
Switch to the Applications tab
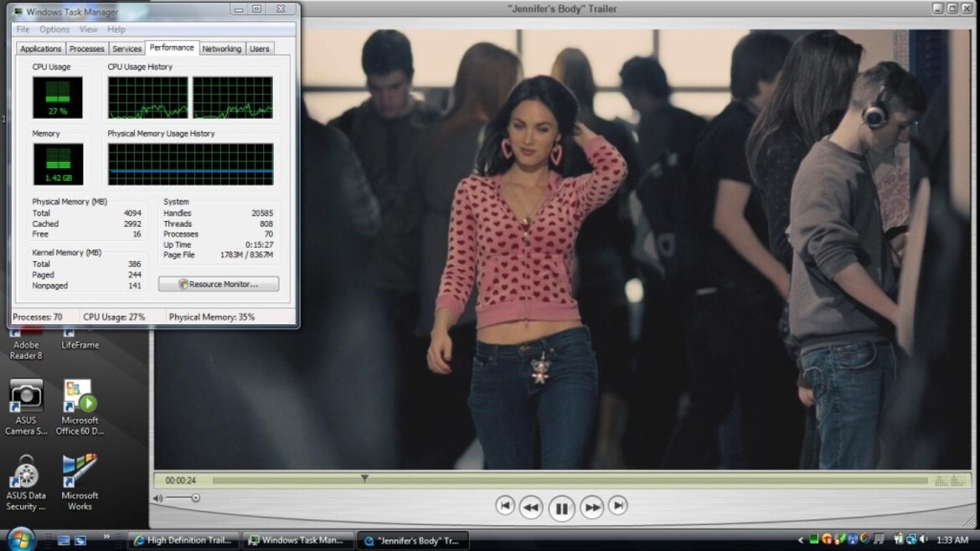[41, 49]
